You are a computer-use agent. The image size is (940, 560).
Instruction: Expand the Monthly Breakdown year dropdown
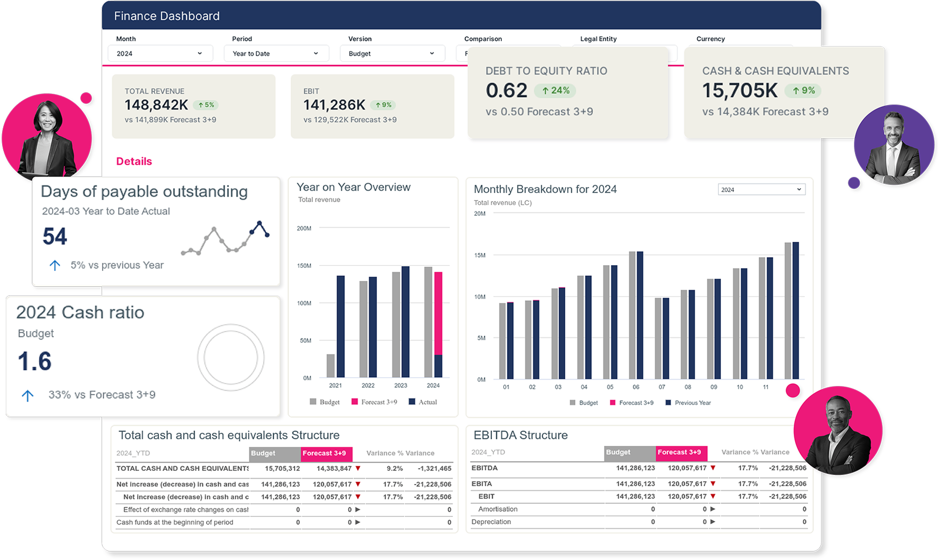point(761,190)
